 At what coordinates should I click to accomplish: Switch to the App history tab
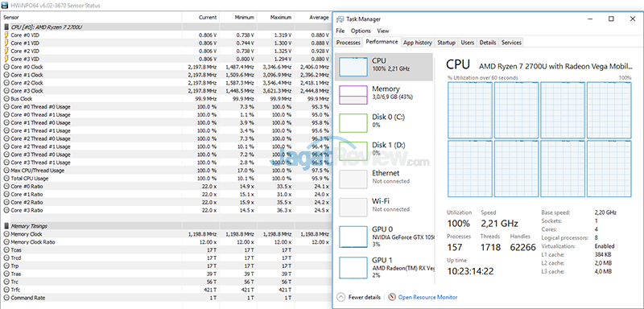coord(417,43)
